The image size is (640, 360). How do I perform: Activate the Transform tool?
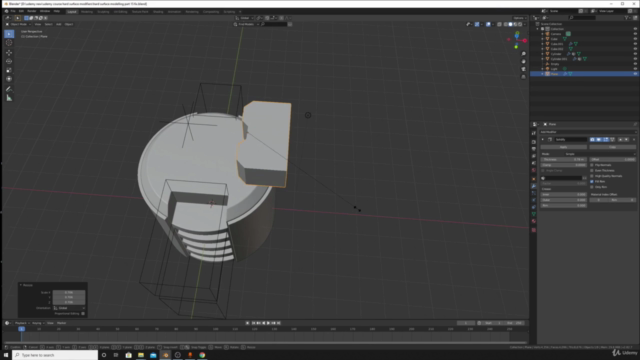tap(9, 79)
